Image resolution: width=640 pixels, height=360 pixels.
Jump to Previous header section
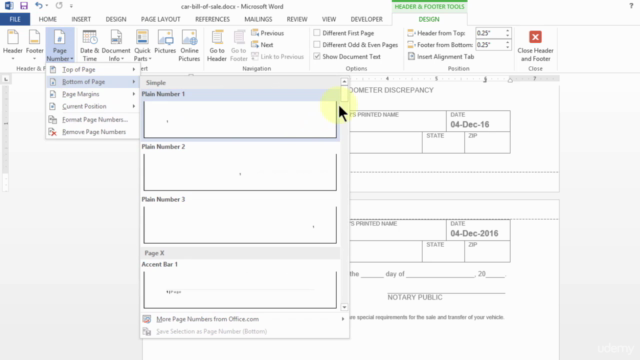[268, 33]
